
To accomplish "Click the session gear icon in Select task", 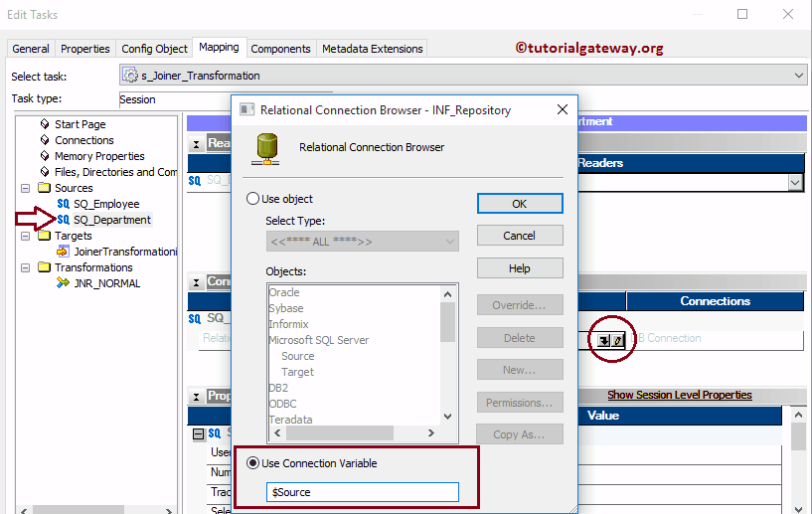I will pos(130,76).
